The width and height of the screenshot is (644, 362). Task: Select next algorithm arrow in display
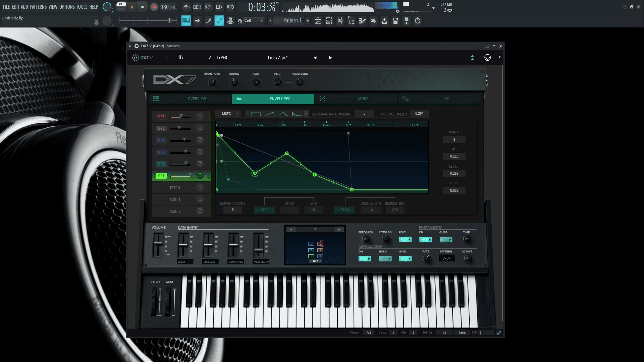point(339,230)
